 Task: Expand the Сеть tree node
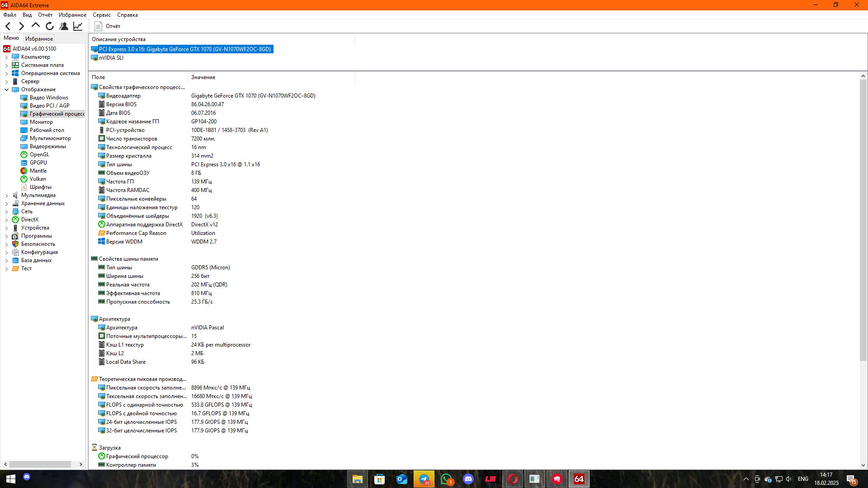6,212
